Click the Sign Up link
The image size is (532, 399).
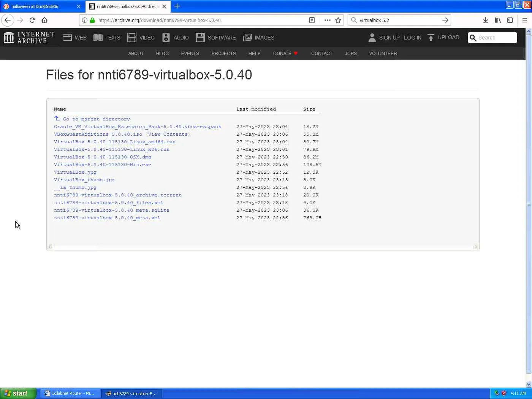coord(389,38)
